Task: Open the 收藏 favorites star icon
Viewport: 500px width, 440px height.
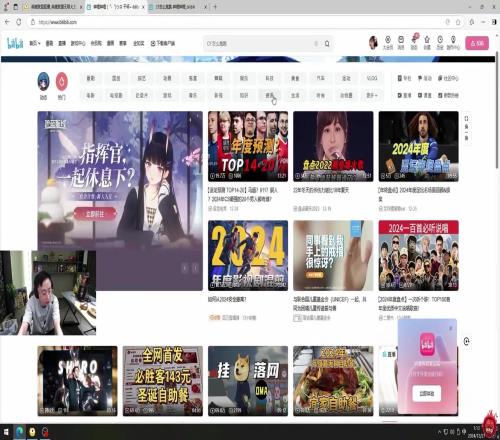Action: (427, 43)
